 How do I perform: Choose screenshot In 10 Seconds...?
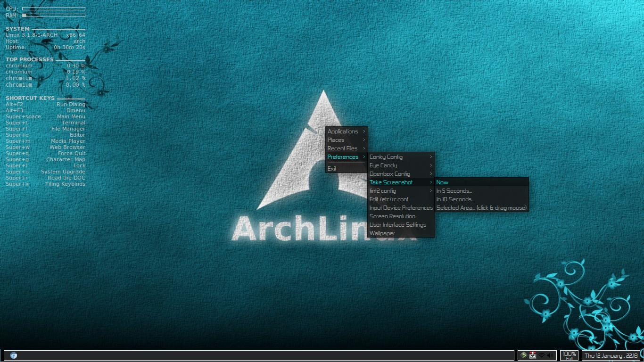pos(481,199)
